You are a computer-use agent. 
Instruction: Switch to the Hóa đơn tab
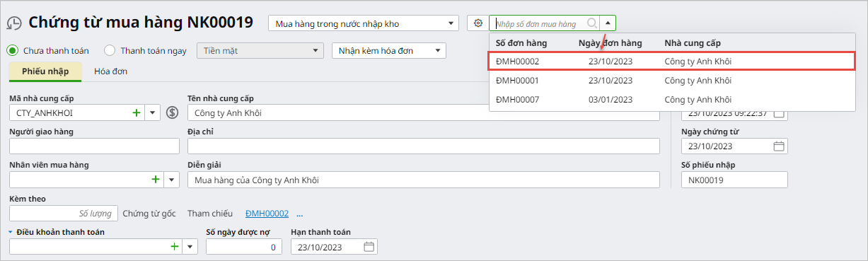(x=110, y=71)
